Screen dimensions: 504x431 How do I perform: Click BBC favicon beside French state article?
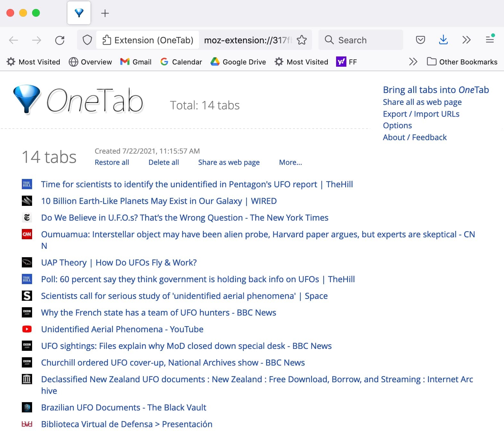click(x=27, y=312)
